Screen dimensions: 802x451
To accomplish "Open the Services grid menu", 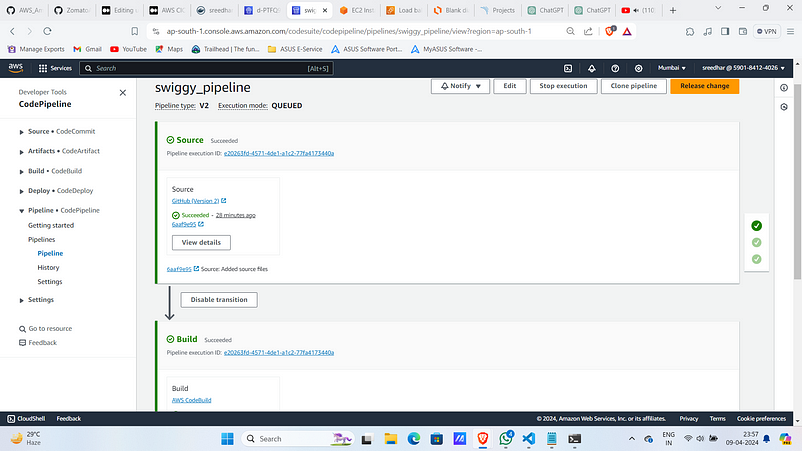I will pos(55,68).
